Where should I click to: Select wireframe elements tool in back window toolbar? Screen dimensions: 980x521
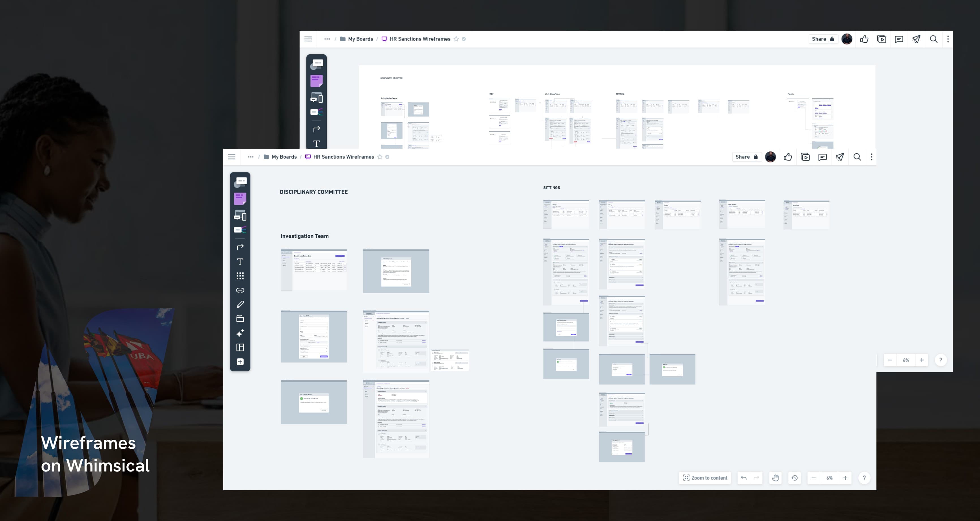coord(317,97)
